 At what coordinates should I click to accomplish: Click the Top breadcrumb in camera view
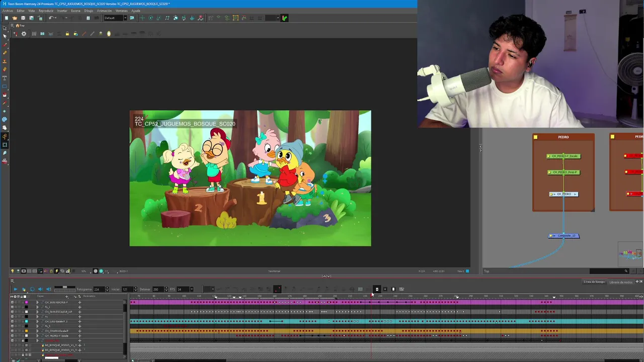pos(21,26)
